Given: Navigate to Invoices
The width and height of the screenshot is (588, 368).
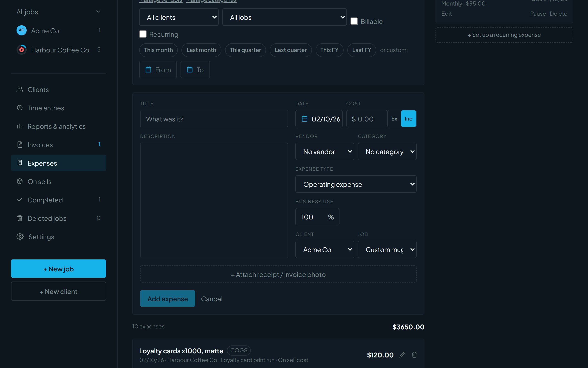Looking at the screenshot, I should (x=59, y=145).
